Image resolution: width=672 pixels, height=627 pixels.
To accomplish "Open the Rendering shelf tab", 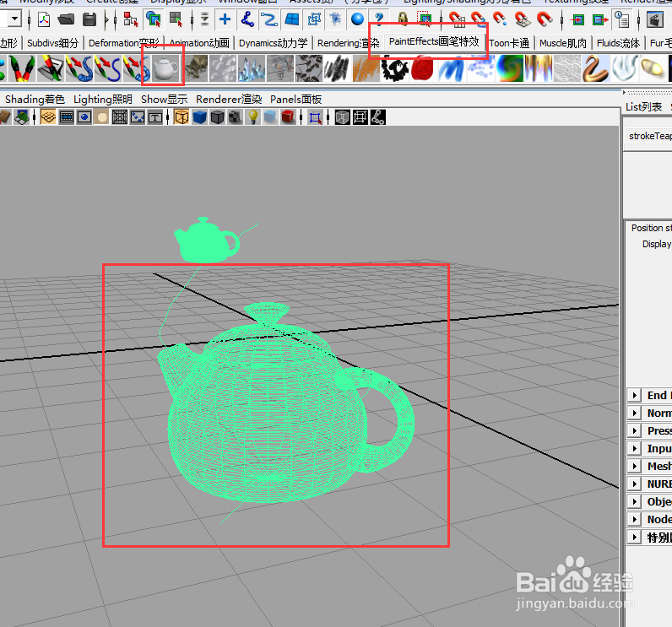I will click(348, 43).
